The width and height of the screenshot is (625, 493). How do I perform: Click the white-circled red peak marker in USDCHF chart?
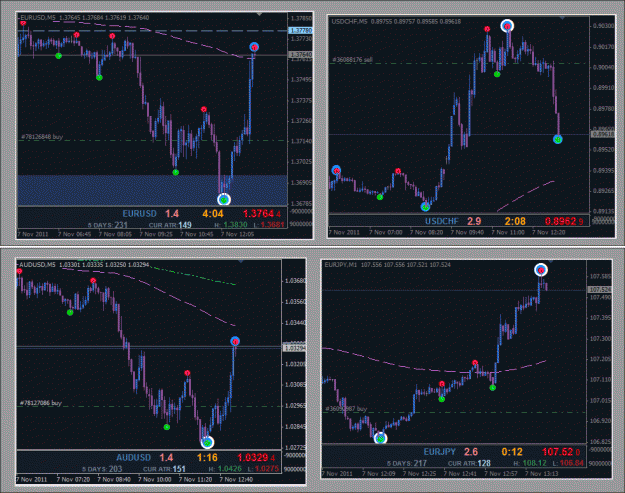(x=507, y=26)
